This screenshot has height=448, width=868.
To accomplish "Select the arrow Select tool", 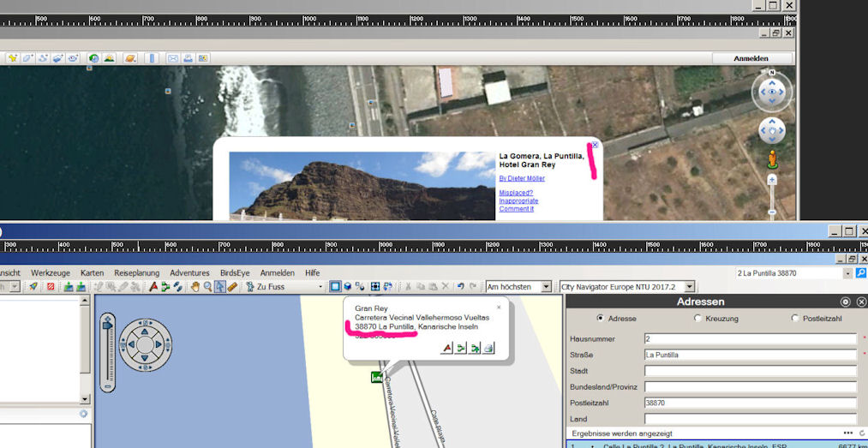I will coord(219,286).
